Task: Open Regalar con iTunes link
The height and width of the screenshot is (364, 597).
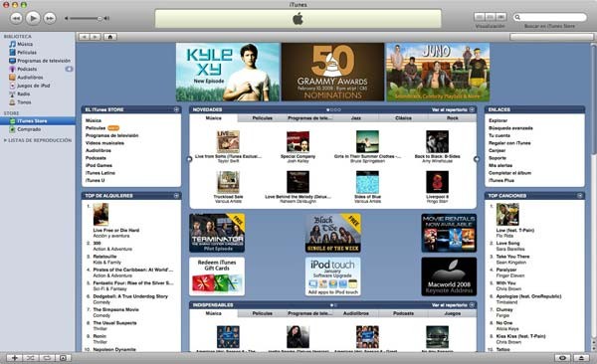Action: click(x=509, y=143)
